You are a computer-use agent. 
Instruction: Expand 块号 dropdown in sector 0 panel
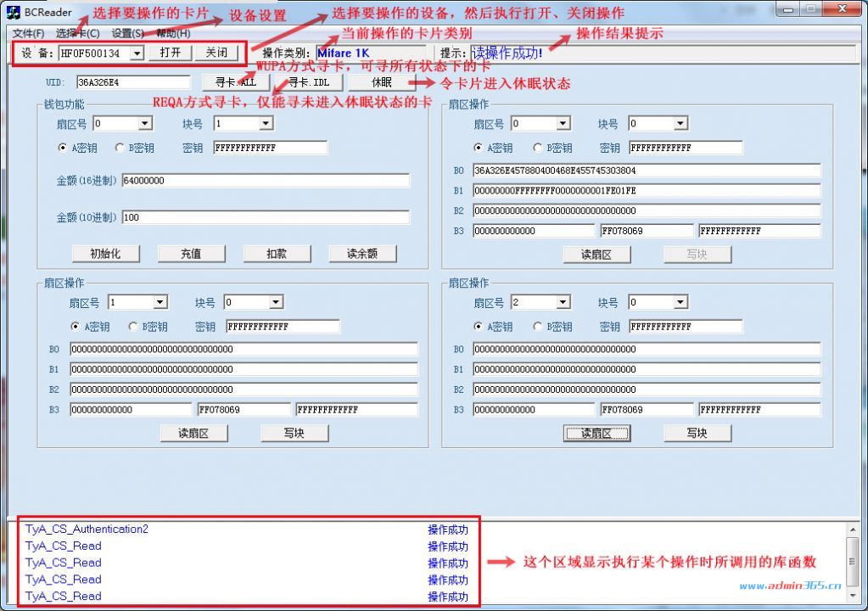(x=680, y=123)
